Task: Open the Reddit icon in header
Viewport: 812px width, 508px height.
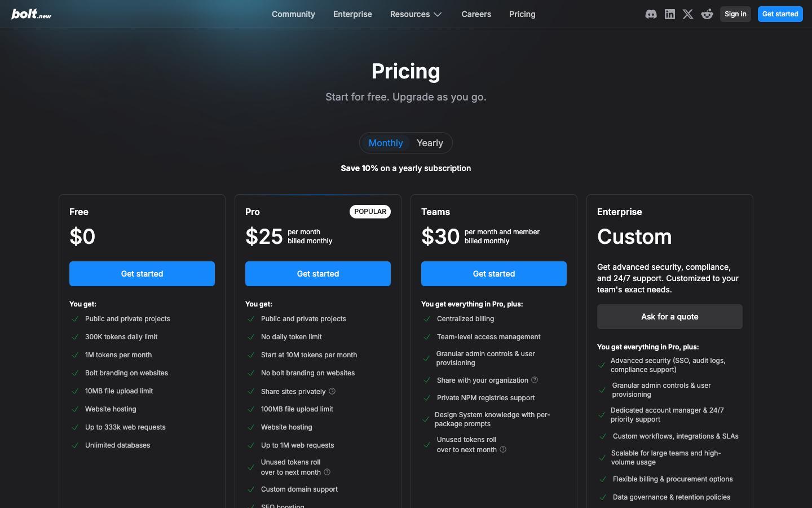Action: point(707,14)
